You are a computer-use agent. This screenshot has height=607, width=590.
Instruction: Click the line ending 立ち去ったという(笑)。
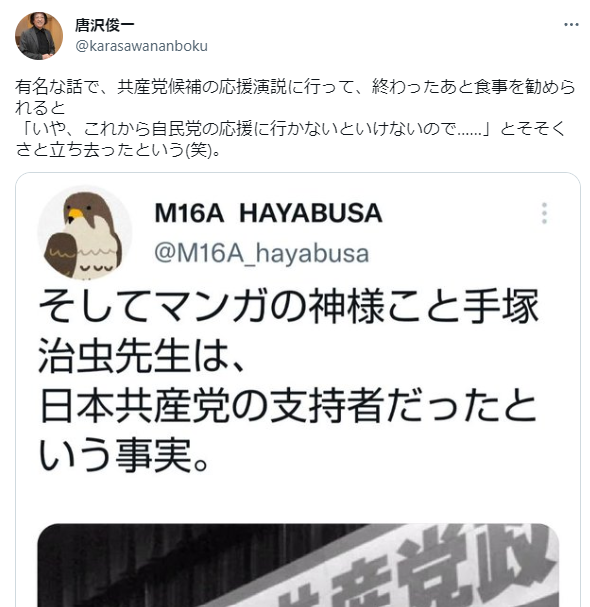[x=118, y=149]
